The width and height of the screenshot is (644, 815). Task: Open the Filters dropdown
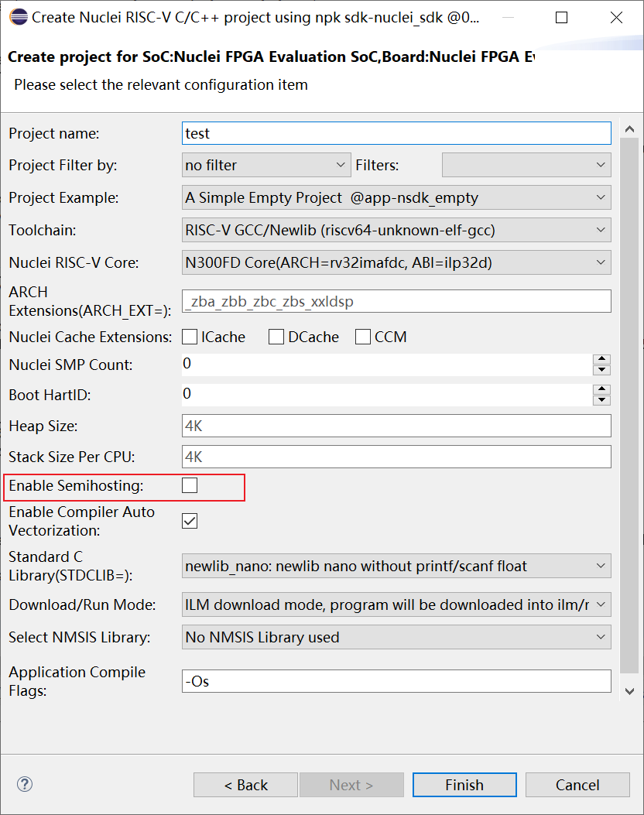[526, 166]
